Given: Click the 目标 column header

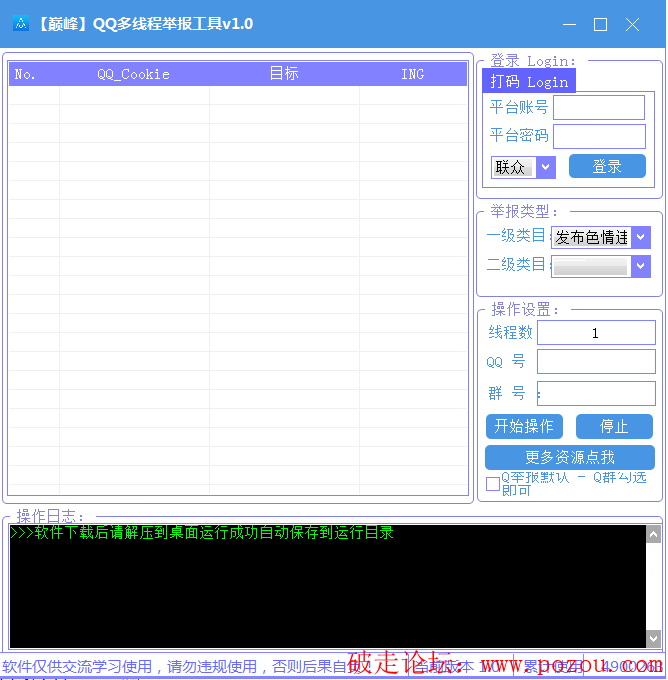Looking at the screenshot, I should point(285,74).
